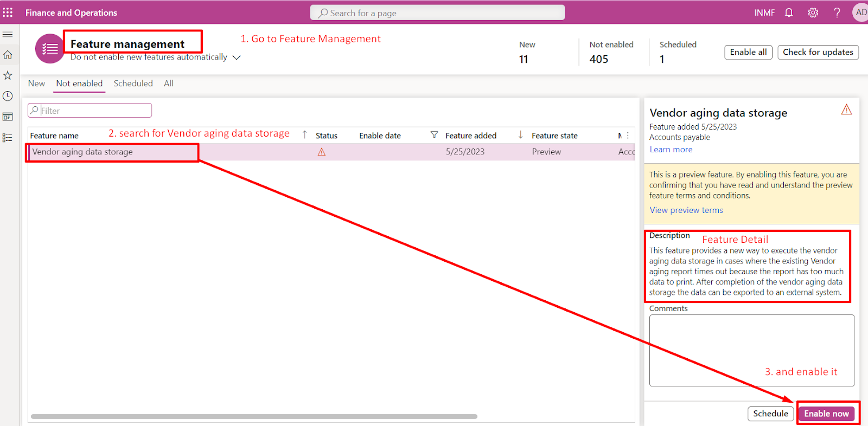The width and height of the screenshot is (868, 426).
Task: Expand the automatic enable settings dropdown
Action: (x=237, y=57)
